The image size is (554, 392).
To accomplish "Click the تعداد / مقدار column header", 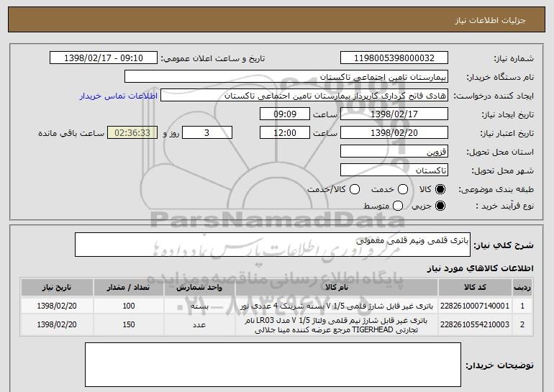I will click(129, 288).
